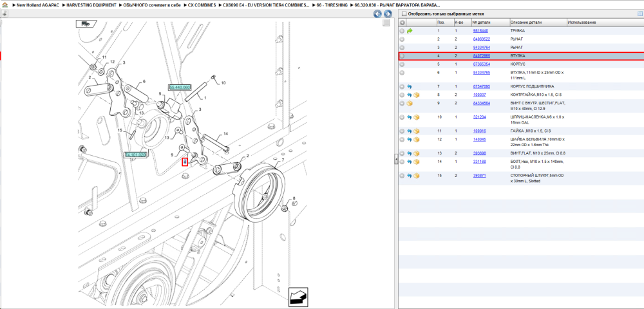
Task: Click the box icon for part 321204
Action: (417, 117)
